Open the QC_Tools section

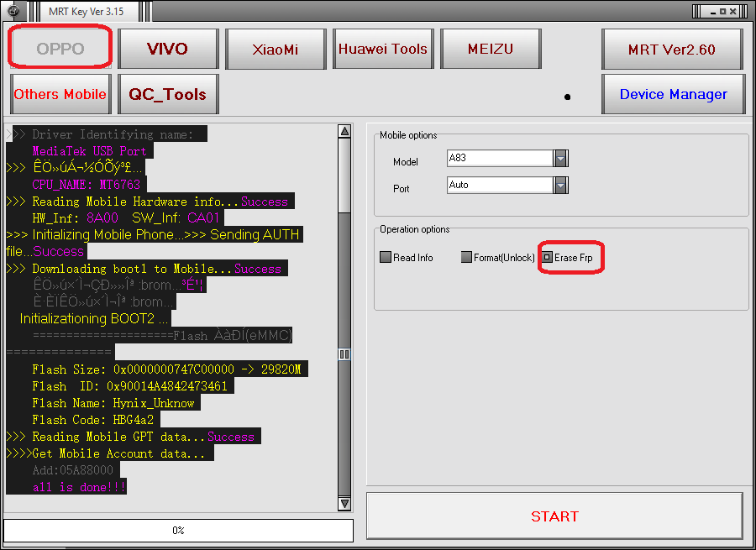(168, 94)
